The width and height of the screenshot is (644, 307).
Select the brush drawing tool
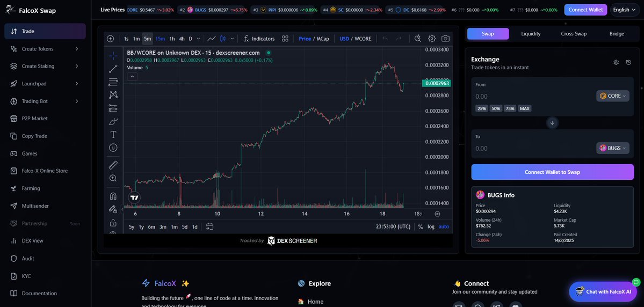point(113,121)
